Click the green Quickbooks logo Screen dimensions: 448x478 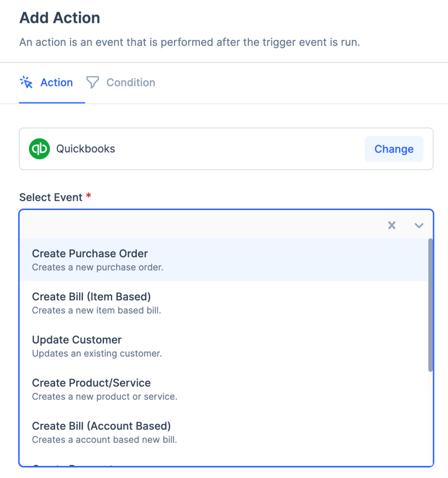coord(39,149)
